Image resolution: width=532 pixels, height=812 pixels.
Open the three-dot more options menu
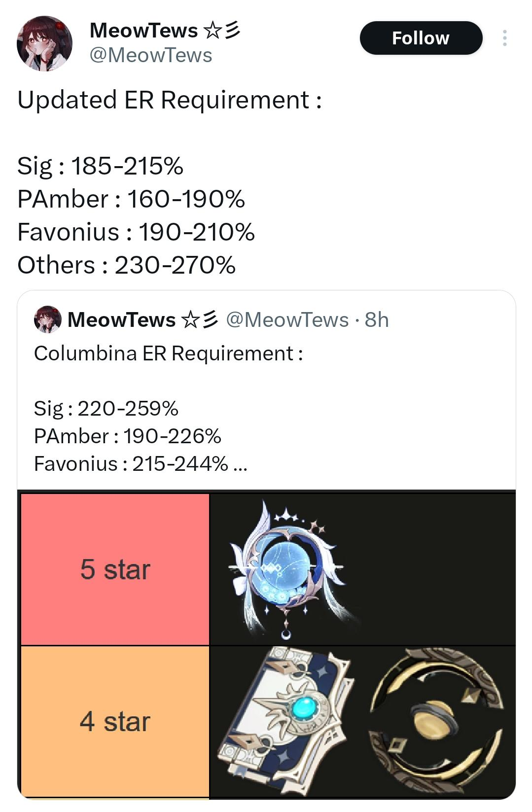pos(504,38)
